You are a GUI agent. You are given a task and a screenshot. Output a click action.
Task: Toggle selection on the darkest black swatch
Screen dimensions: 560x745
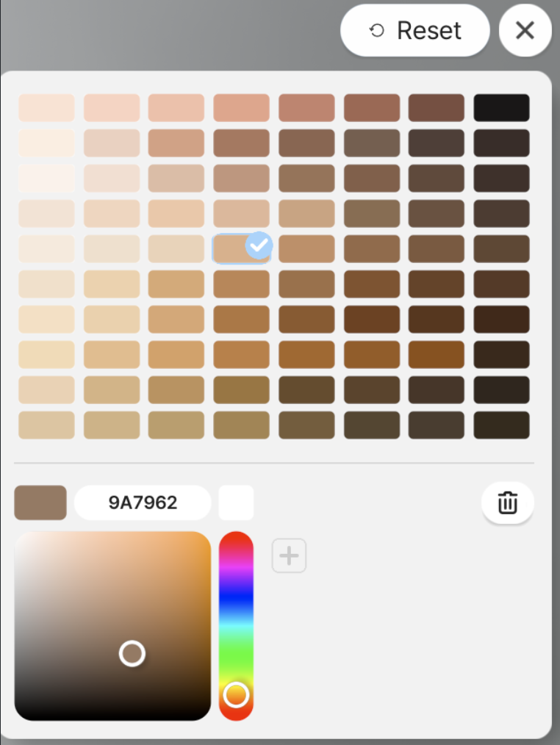(x=501, y=107)
